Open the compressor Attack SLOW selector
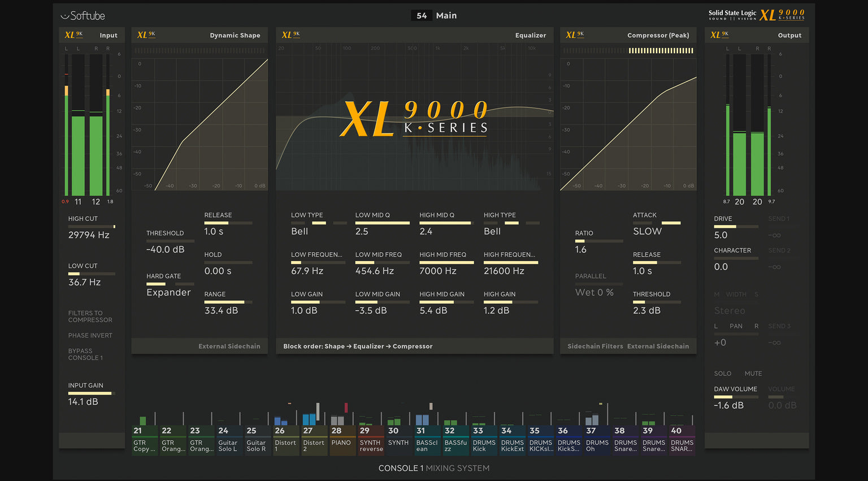 [646, 231]
